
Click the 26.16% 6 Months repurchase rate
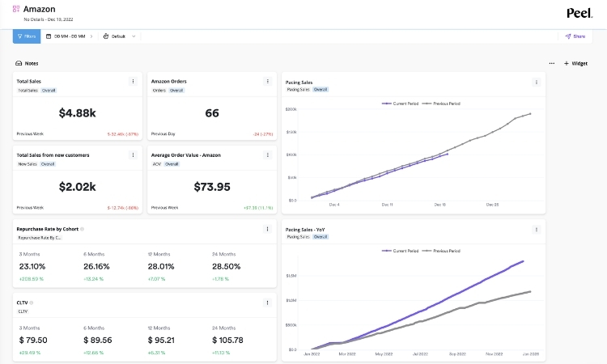point(96,266)
